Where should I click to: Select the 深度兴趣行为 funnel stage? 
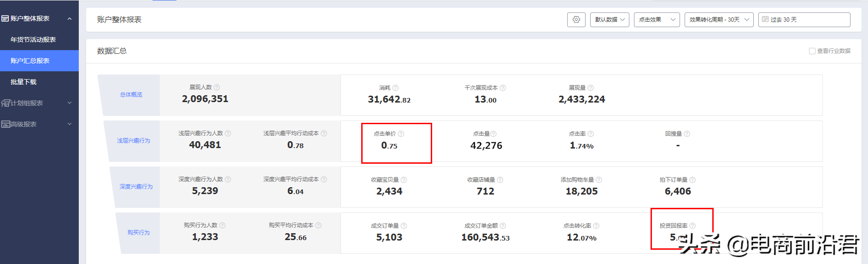(136, 187)
